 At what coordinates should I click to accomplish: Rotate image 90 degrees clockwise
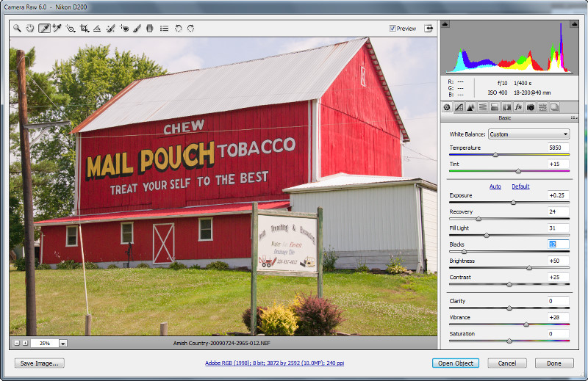[191, 28]
